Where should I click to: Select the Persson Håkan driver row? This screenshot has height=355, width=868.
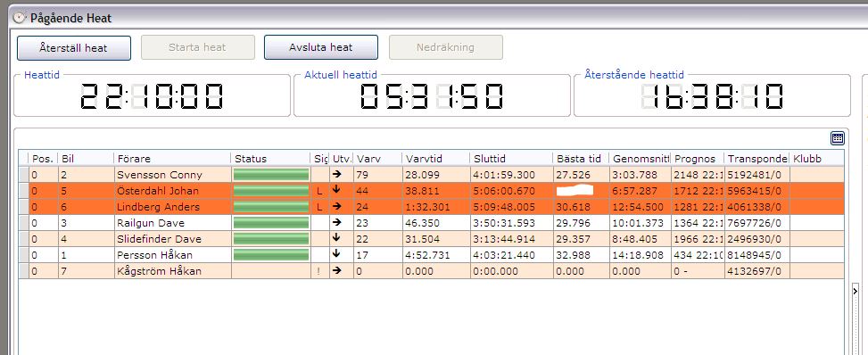(x=432, y=255)
